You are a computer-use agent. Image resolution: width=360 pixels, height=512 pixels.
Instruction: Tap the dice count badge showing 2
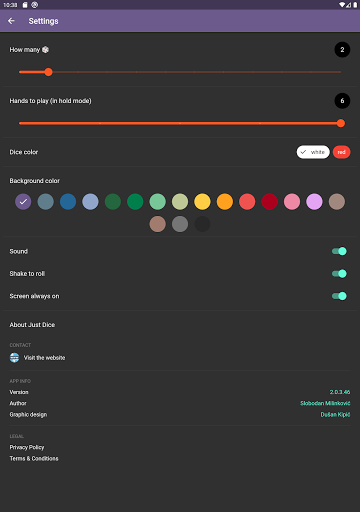pyautogui.click(x=342, y=50)
